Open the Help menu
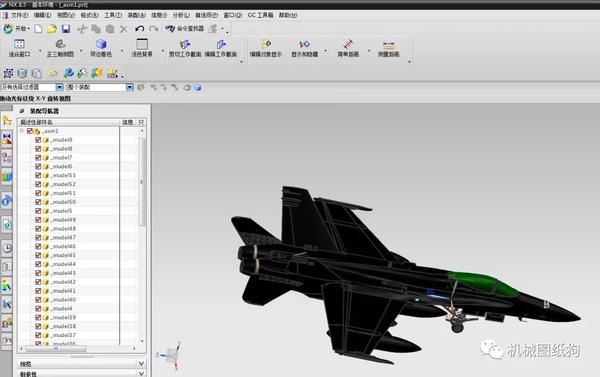Image resolution: width=600 pixels, height=377 pixels. (x=288, y=15)
